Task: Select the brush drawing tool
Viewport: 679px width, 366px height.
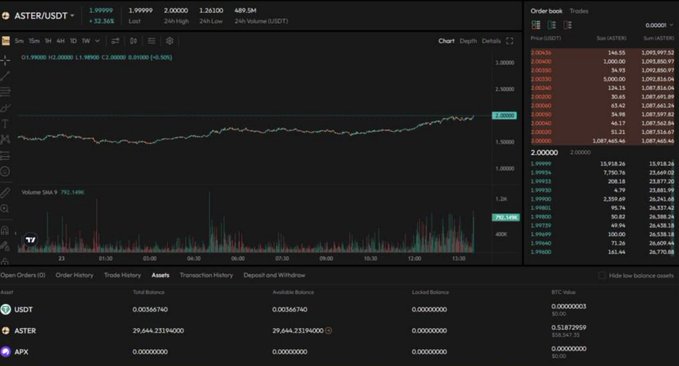Action: pyautogui.click(x=5, y=108)
